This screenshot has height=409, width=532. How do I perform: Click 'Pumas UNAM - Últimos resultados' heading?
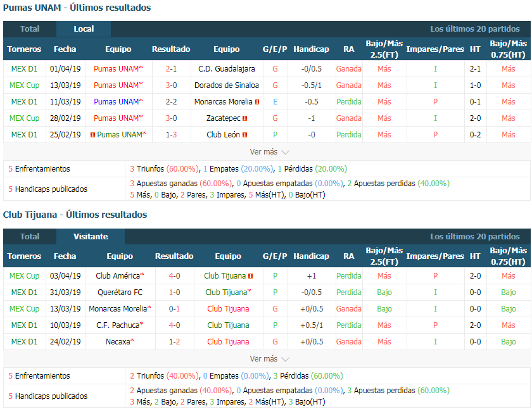tap(77, 8)
